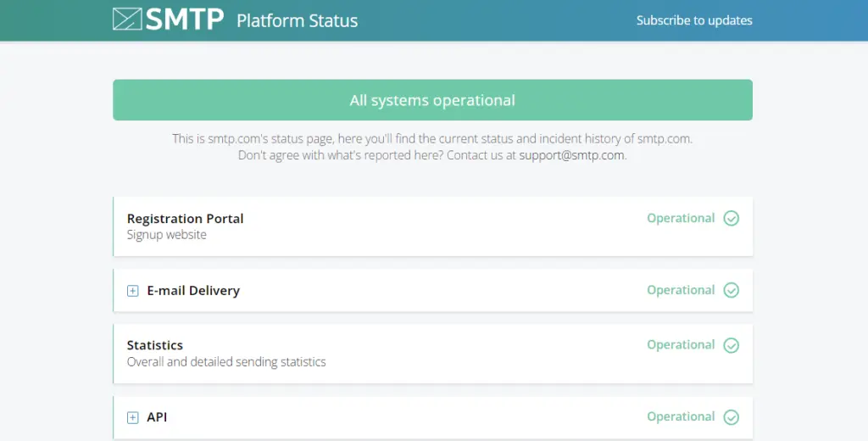Click Operational status text for E-mail Delivery

(x=681, y=291)
